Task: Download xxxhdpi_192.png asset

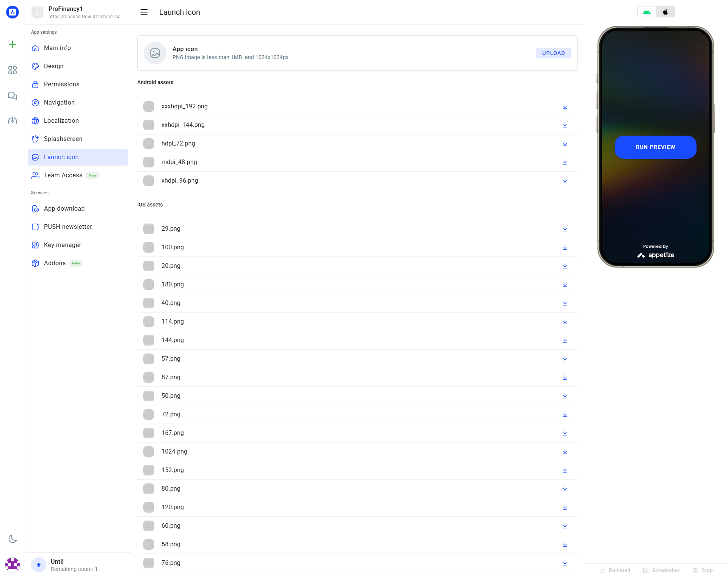Action: click(565, 106)
